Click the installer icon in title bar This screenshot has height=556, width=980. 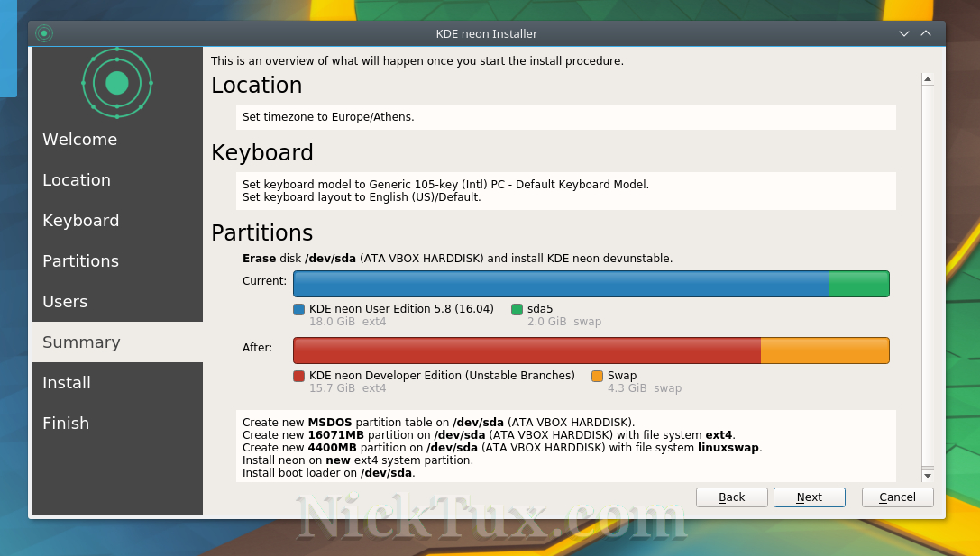(44, 33)
